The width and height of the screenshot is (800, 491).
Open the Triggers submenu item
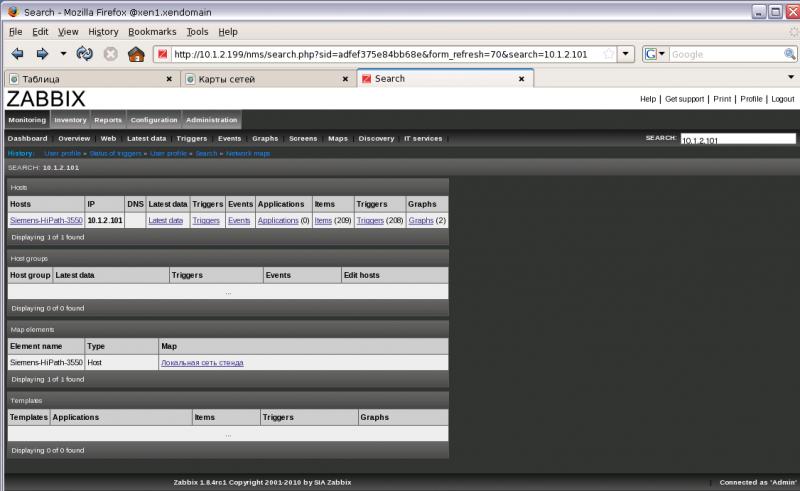(x=192, y=139)
